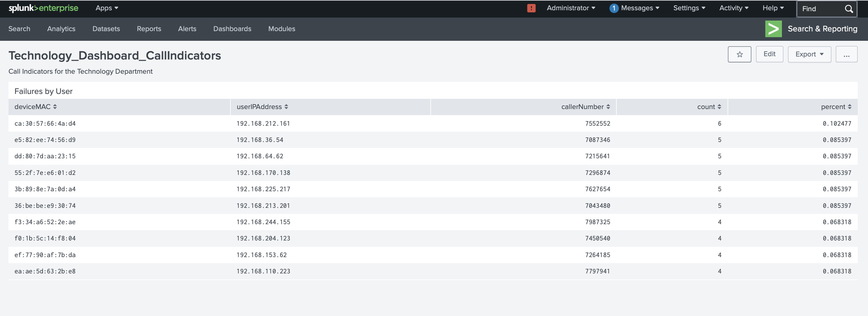Open the Help dropdown

tap(773, 8)
